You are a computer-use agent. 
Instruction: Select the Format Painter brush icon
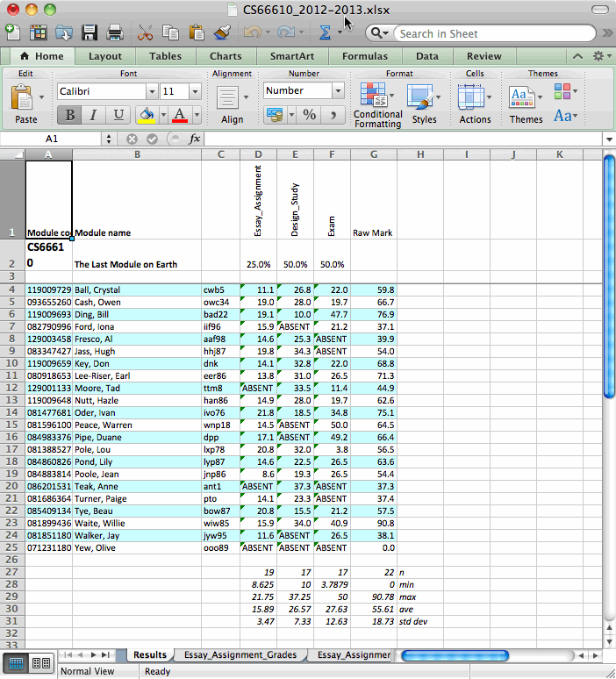pos(222,32)
